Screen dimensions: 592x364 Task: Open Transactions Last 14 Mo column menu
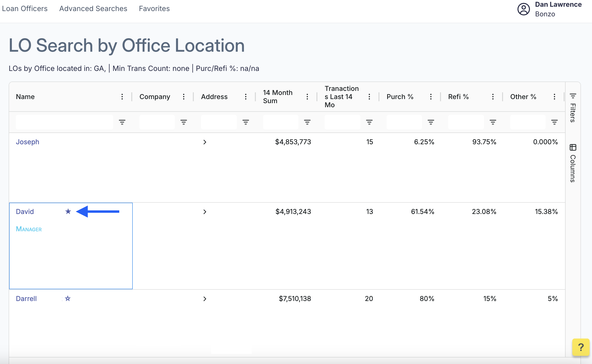click(369, 97)
